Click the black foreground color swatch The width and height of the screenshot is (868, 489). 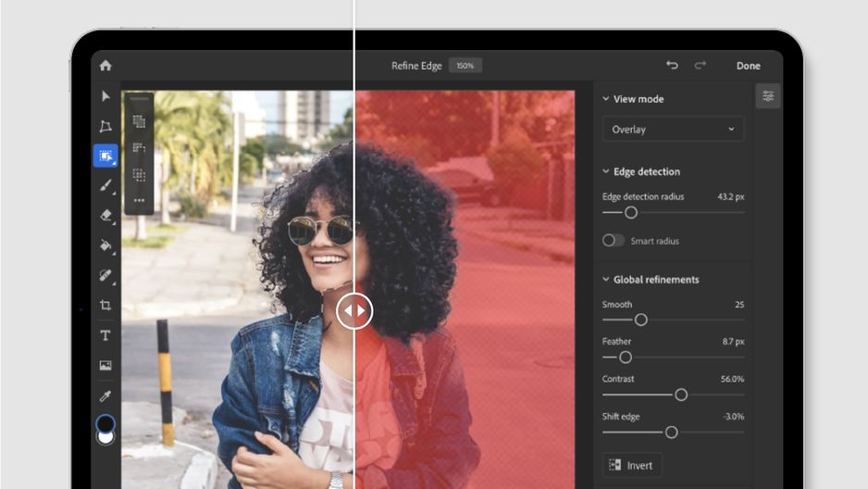coord(105,424)
